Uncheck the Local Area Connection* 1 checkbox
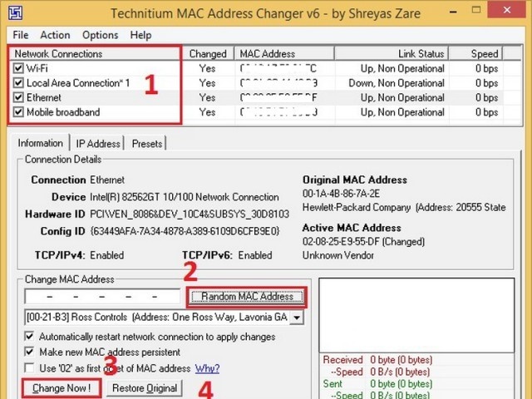Screen dimensions: 532x399 [18, 83]
